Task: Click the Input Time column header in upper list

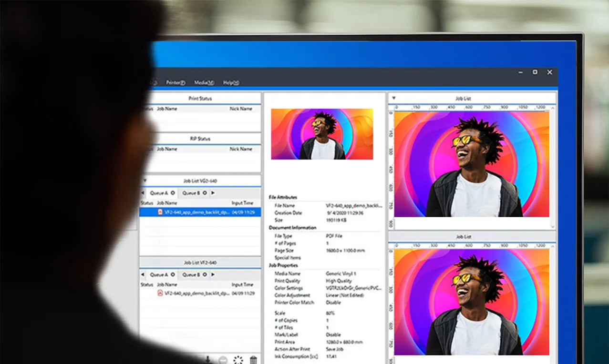Action: pos(242,203)
